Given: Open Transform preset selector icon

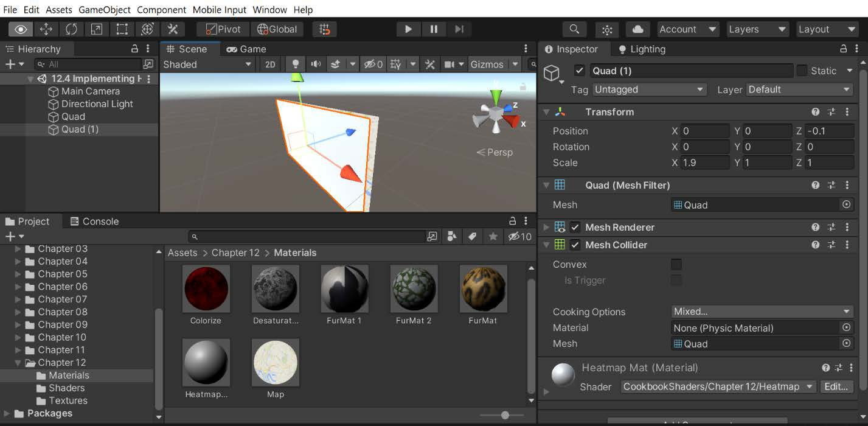Looking at the screenshot, I should [832, 112].
